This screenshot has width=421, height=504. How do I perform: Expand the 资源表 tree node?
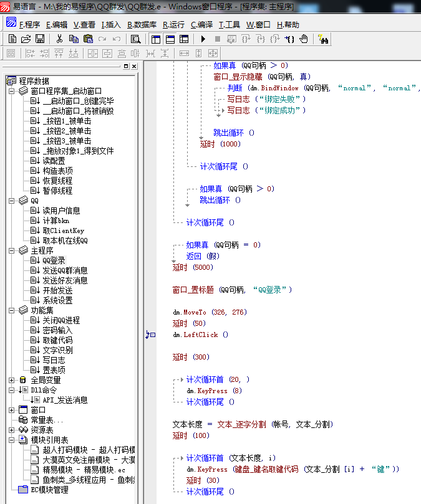[x=11, y=430]
